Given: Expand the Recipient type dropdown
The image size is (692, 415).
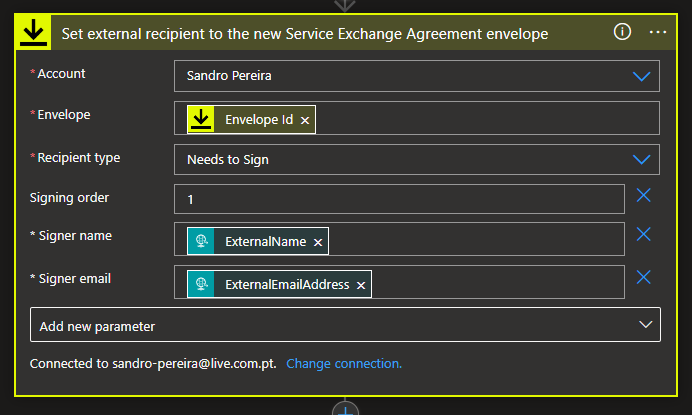Looking at the screenshot, I should click(641, 159).
